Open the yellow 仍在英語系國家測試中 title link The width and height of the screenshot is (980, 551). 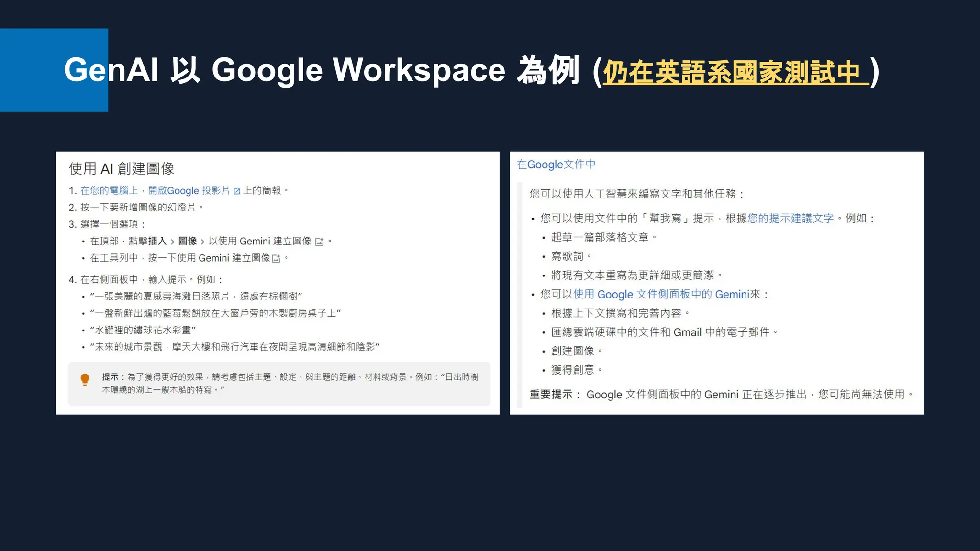736,73
